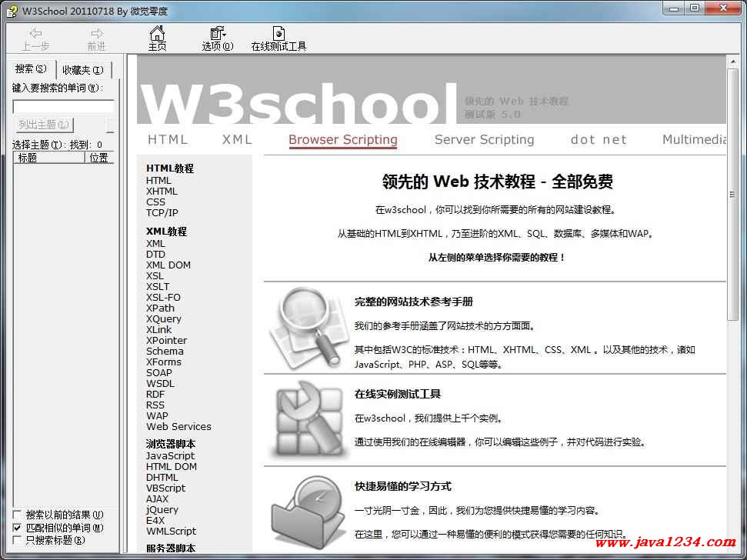Open the Multimedia navigation tab
The width and height of the screenshot is (747, 560).
694,140
